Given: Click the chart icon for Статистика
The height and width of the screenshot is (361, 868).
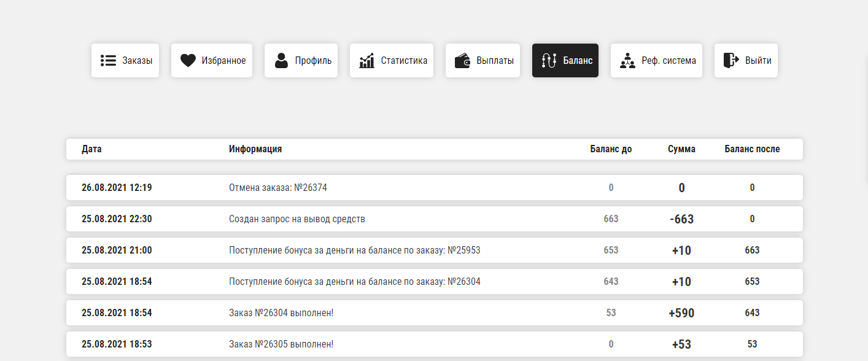Looking at the screenshot, I should [366, 61].
